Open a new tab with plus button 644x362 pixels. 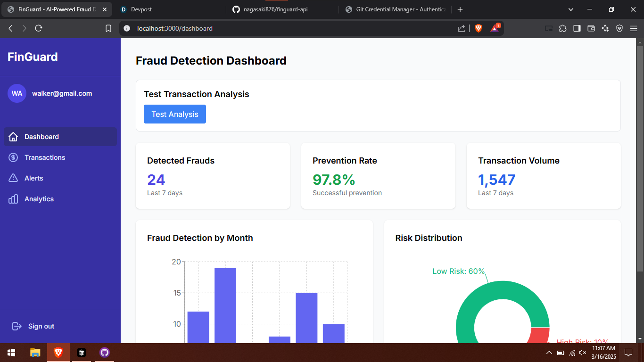[460, 9]
